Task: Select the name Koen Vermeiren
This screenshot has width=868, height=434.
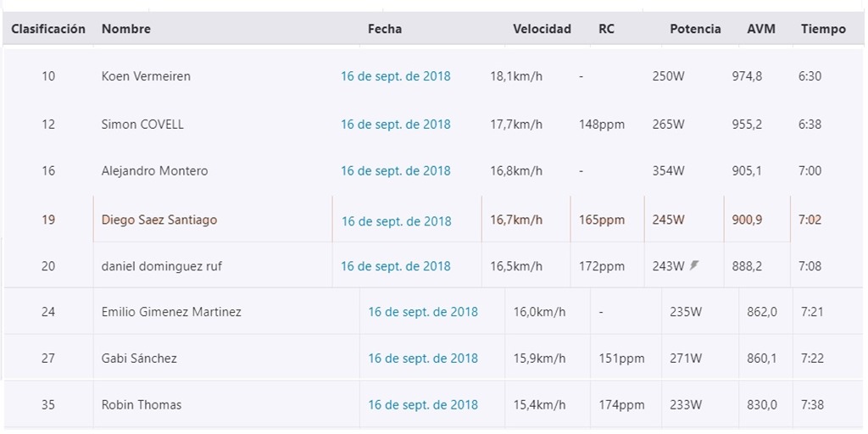Action: 146,76
